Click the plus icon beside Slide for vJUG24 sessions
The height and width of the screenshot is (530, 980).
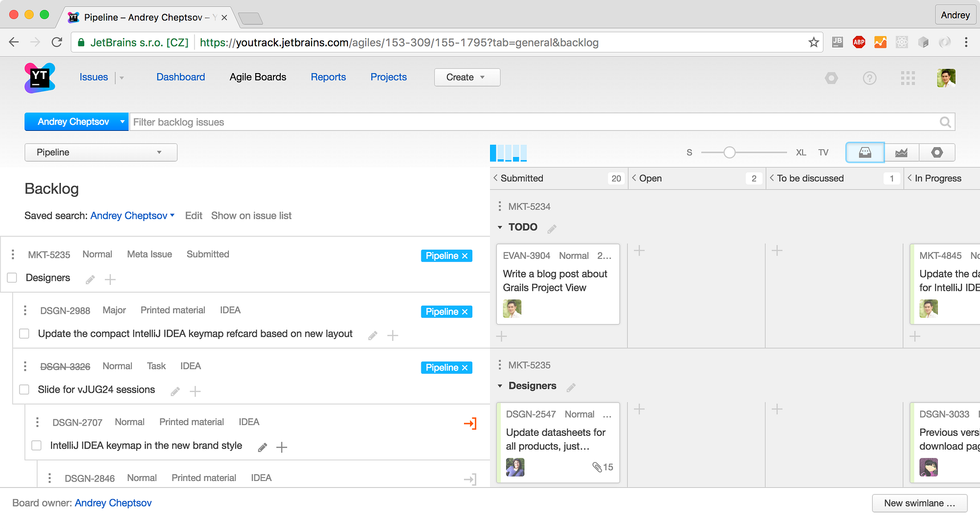pyautogui.click(x=195, y=391)
